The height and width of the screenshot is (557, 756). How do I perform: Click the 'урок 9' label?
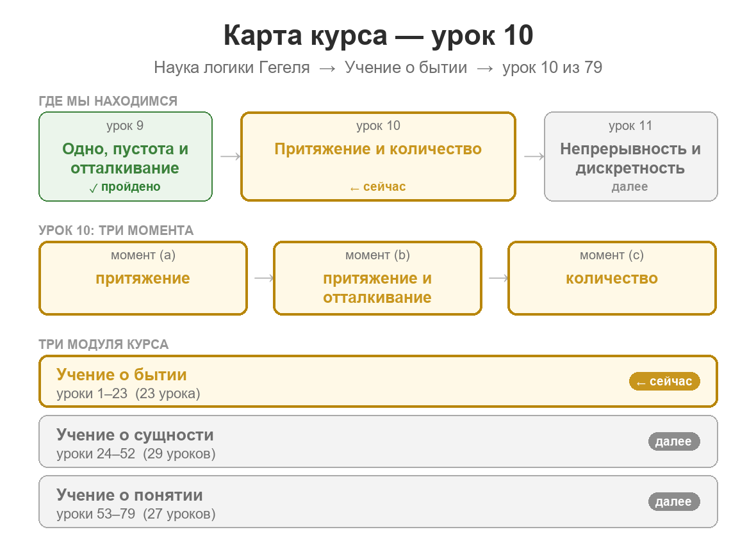(126, 125)
